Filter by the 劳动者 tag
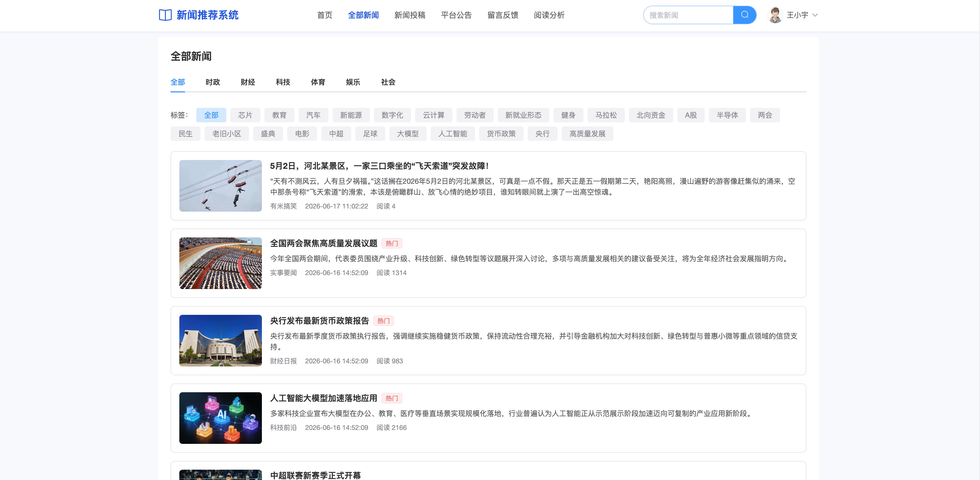 (475, 115)
